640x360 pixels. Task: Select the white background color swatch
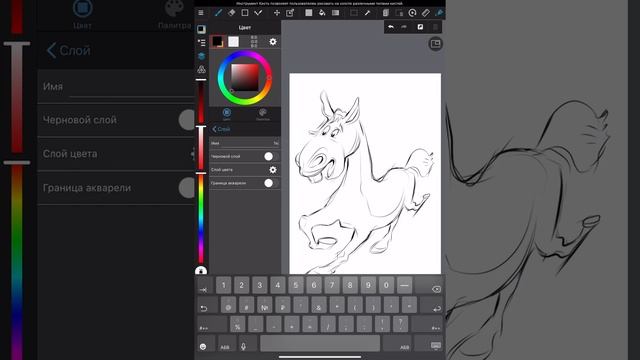[x=233, y=41]
